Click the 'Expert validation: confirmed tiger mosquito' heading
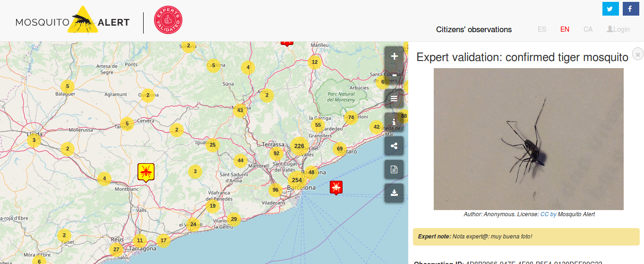This screenshot has height=264, width=644. point(522,57)
